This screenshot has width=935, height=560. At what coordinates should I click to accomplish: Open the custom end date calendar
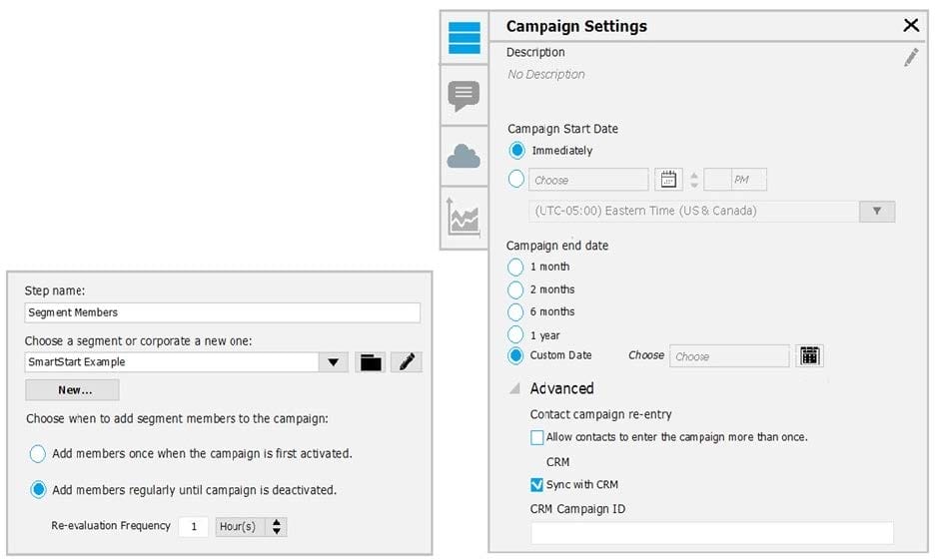(x=809, y=355)
